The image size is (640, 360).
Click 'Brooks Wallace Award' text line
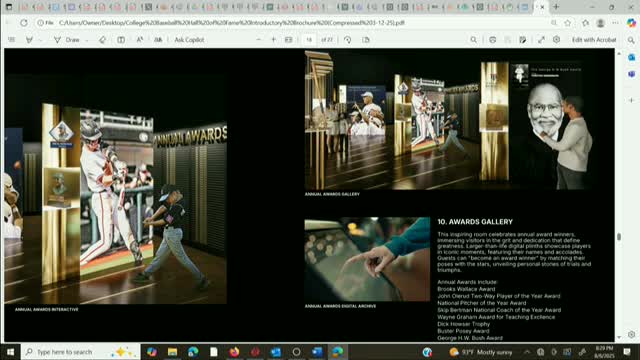coord(466,289)
